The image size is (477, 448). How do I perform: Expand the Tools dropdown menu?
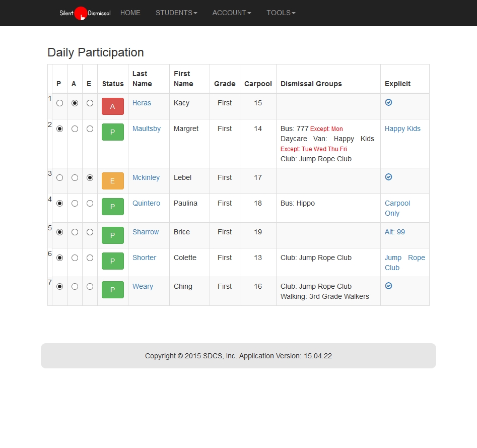(x=281, y=13)
